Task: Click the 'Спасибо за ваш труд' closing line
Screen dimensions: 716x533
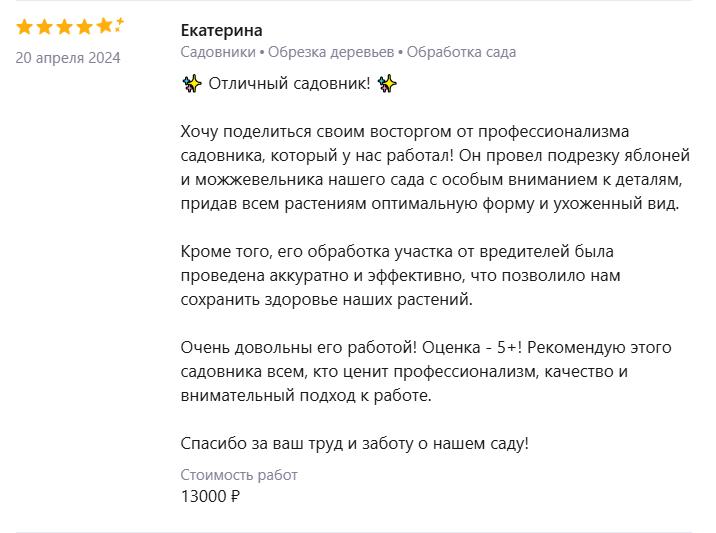Action: [x=354, y=443]
